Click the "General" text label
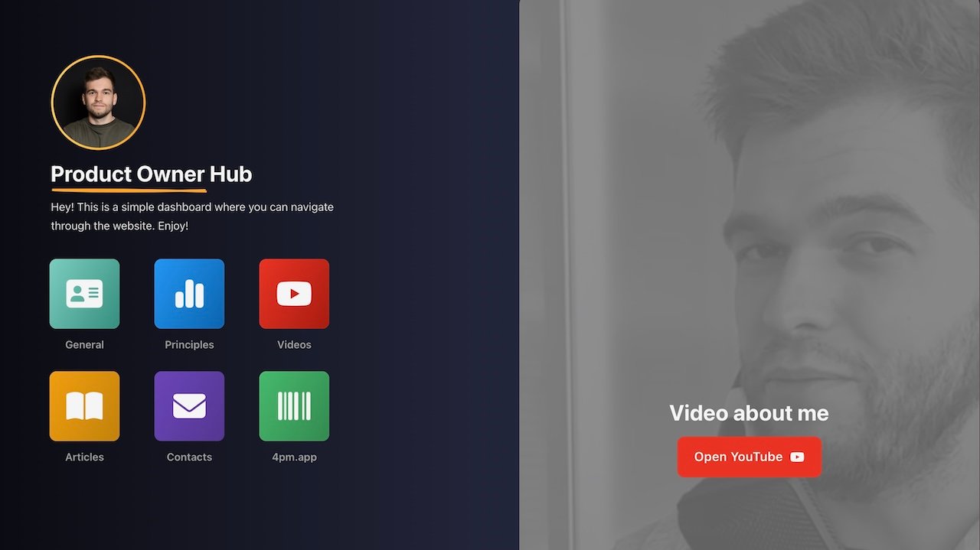The image size is (980, 550). (x=84, y=345)
